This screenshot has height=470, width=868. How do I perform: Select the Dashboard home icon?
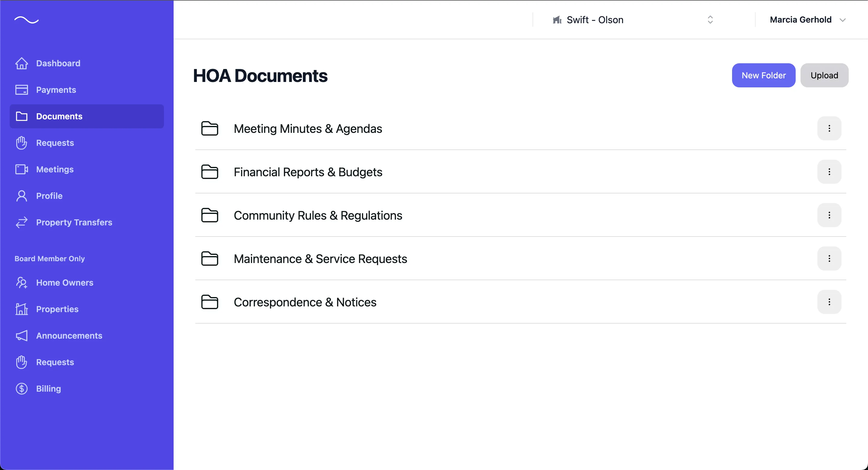tap(21, 63)
